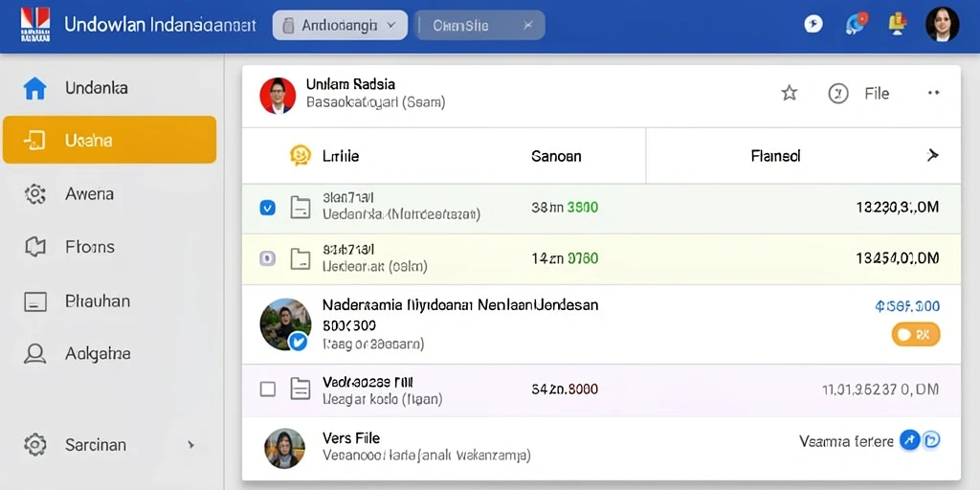Uncheck the checked box in first file row
Image resolution: width=980 pixels, height=490 pixels.
click(267, 208)
